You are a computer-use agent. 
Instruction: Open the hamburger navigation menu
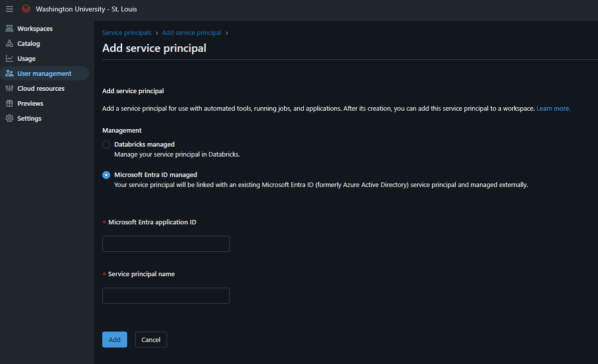coord(9,9)
